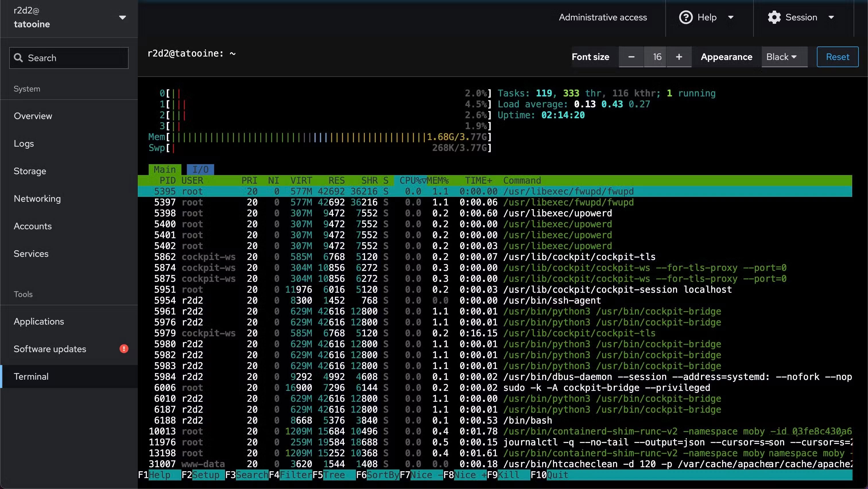
Task: Click the Administrative access button
Action: [x=602, y=18]
